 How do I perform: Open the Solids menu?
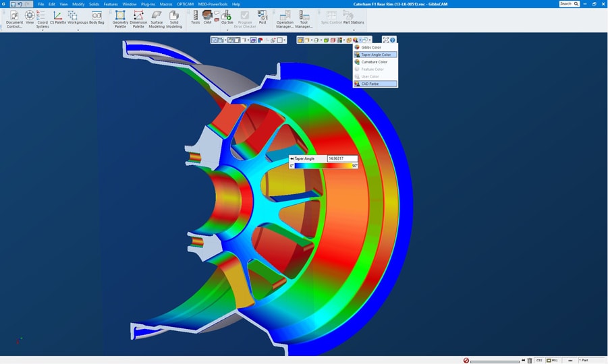pyautogui.click(x=94, y=4)
